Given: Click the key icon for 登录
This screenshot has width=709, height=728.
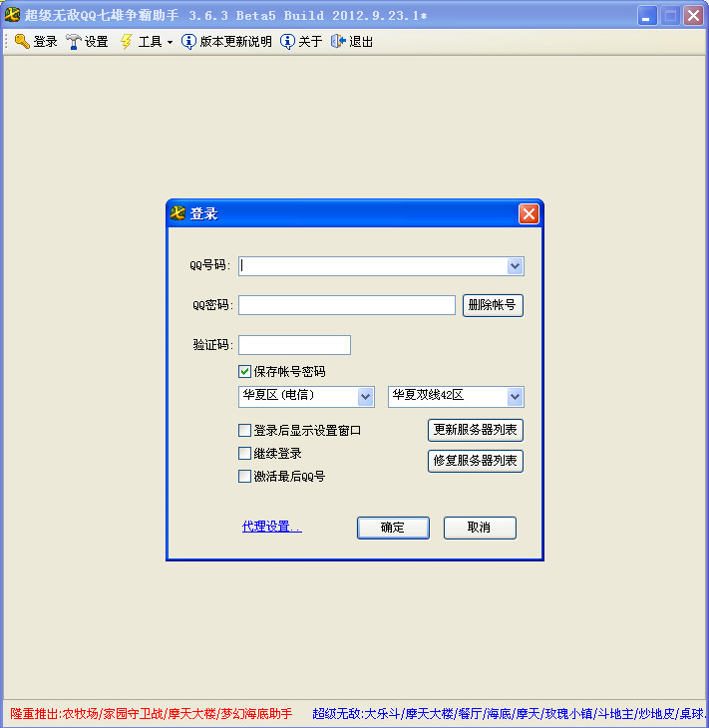Looking at the screenshot, I should pyautogui.click(x=22, y=41).
